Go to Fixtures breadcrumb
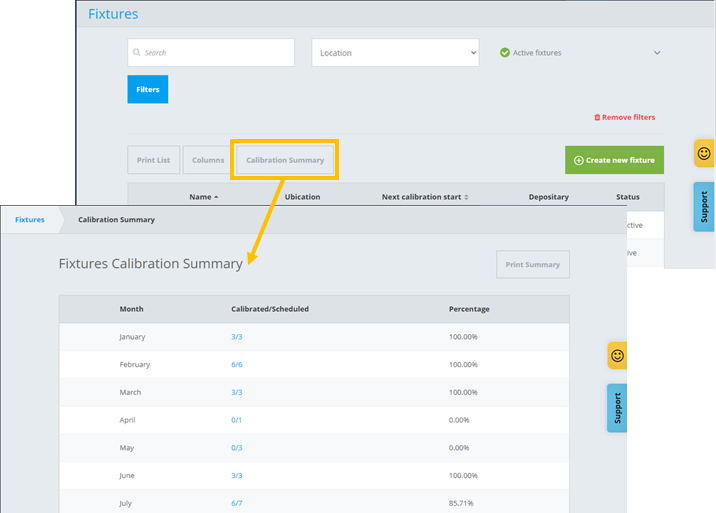The width and height of the screenshot is (716, 513). click(30, 220)
